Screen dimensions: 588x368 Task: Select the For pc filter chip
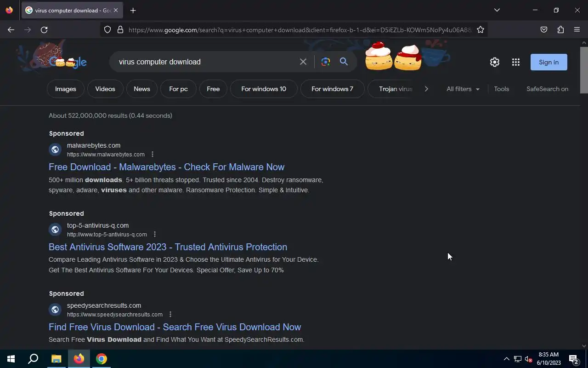click(x=178, y=89)
